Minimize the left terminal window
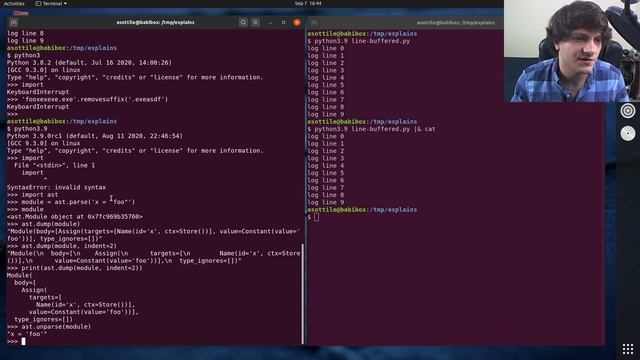Image resolution: width=640 pixels, height=360 pixels. tap(270, 22)
